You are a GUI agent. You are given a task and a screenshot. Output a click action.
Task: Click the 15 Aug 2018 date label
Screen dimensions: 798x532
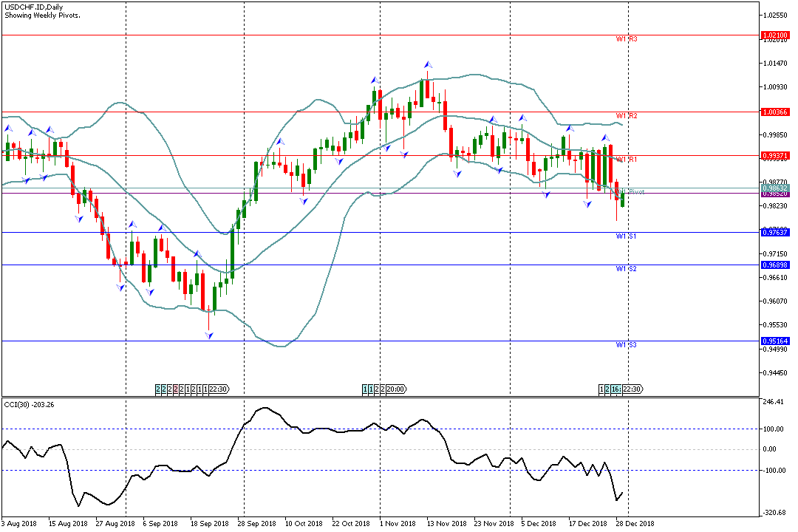pos(68,524)
